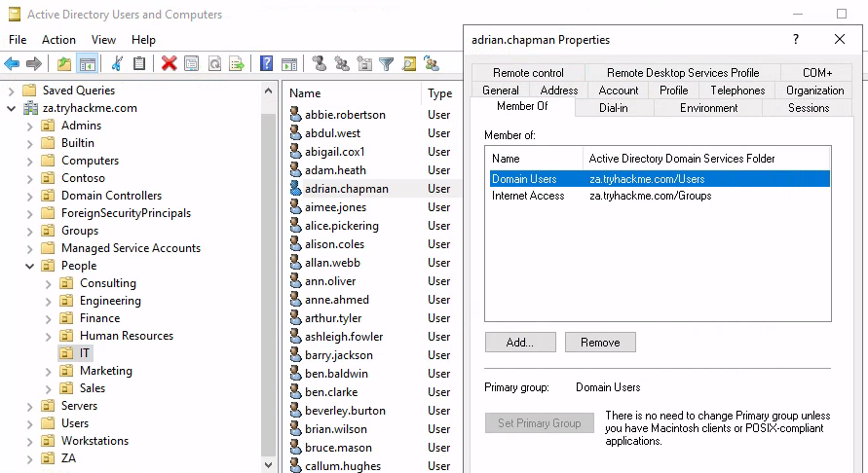Open the blue question mark help icon
868x473 pixels.
tap(266, 64)
